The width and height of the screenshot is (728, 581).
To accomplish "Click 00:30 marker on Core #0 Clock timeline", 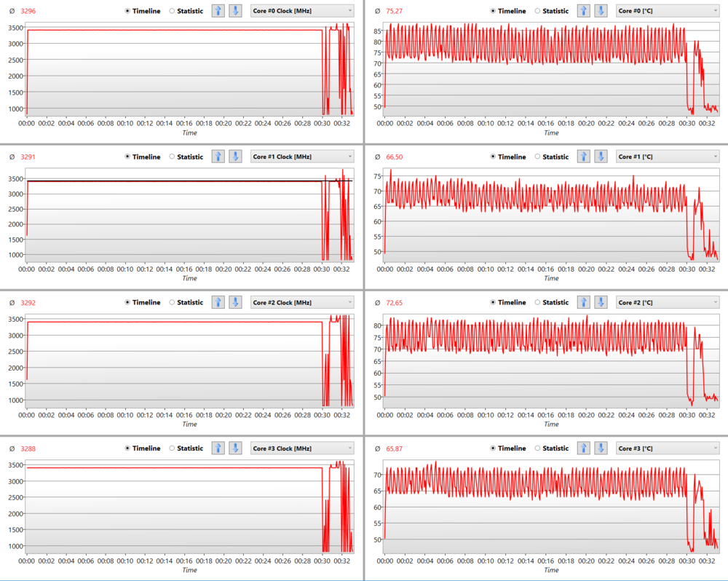I will pyautogui.click(x=322, y=123).
